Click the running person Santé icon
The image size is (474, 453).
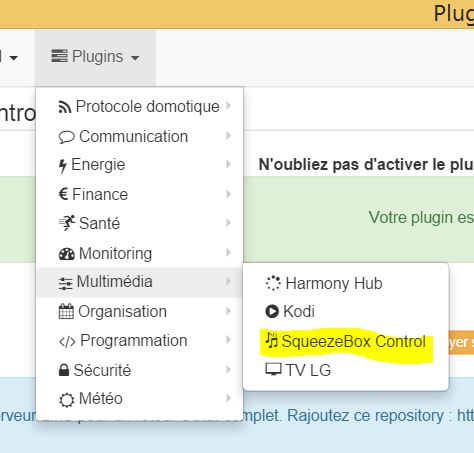[66, 223]
